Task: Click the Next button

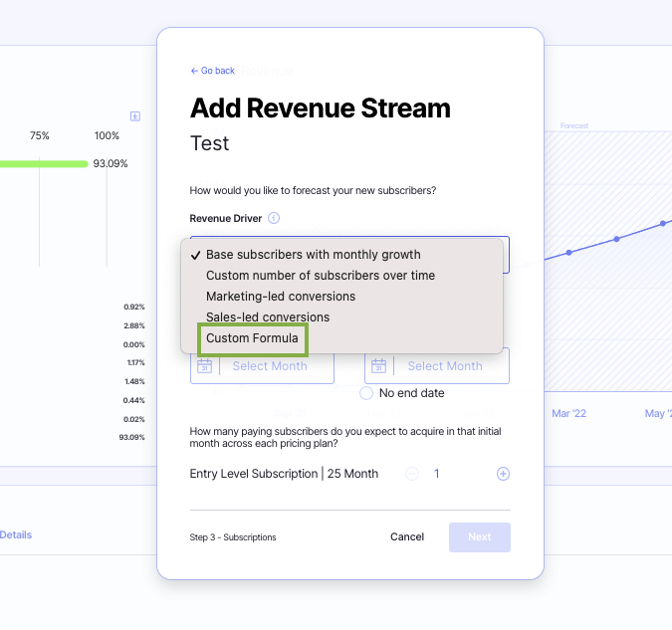Action: (479, 537)
